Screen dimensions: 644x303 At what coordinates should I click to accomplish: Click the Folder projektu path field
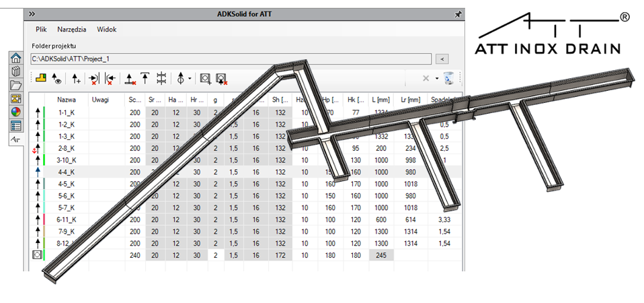230,59
